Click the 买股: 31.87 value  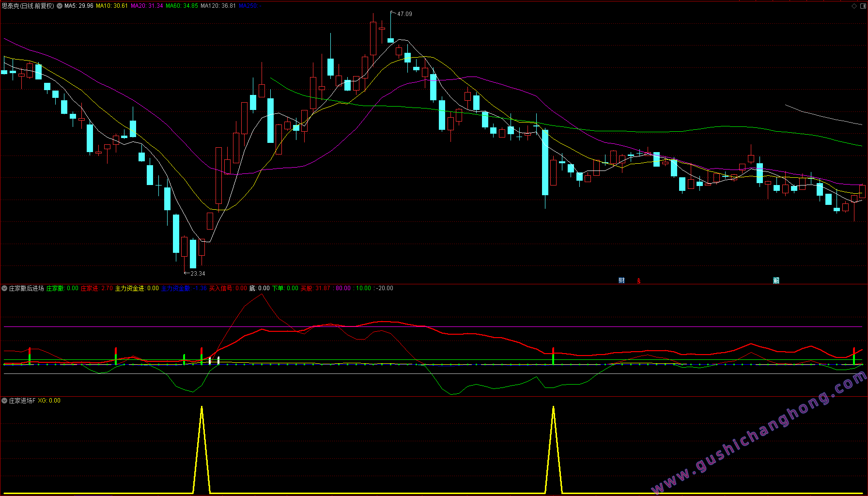(315, 288)
